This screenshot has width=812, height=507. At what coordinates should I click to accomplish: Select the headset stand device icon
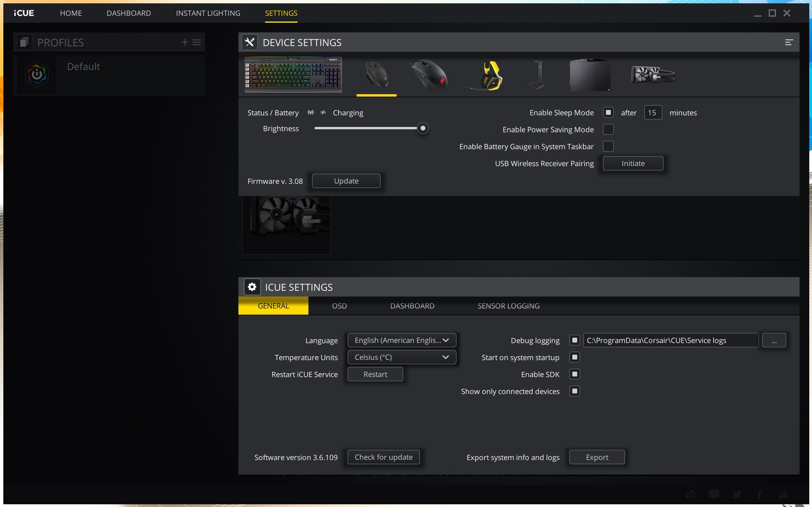pos(536,75)
